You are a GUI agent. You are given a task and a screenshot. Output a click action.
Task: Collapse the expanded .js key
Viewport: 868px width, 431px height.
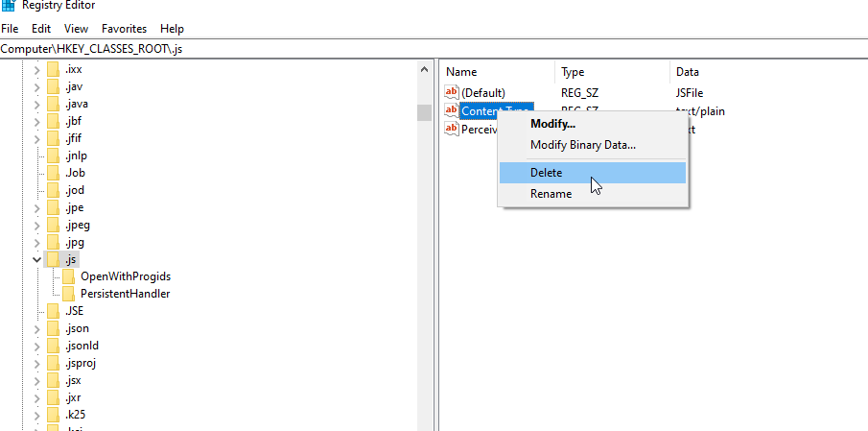click(36, 259)
